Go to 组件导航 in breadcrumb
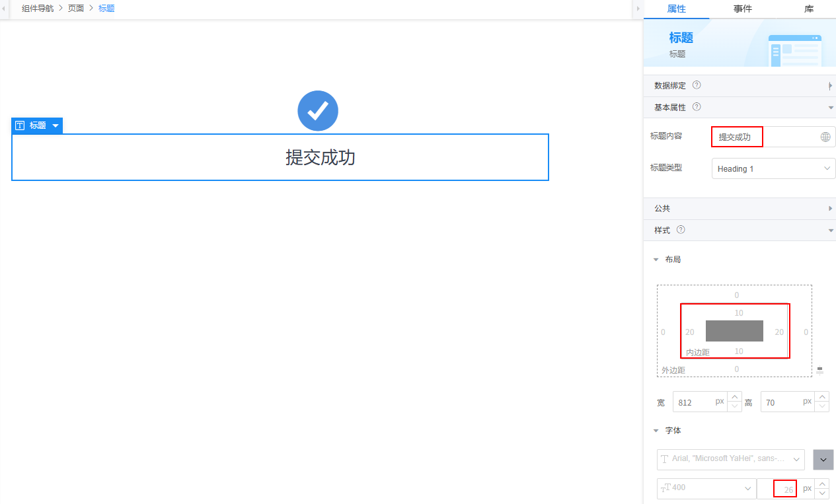The height and width of the screenshot is (504, 836). tap(38, 9)
